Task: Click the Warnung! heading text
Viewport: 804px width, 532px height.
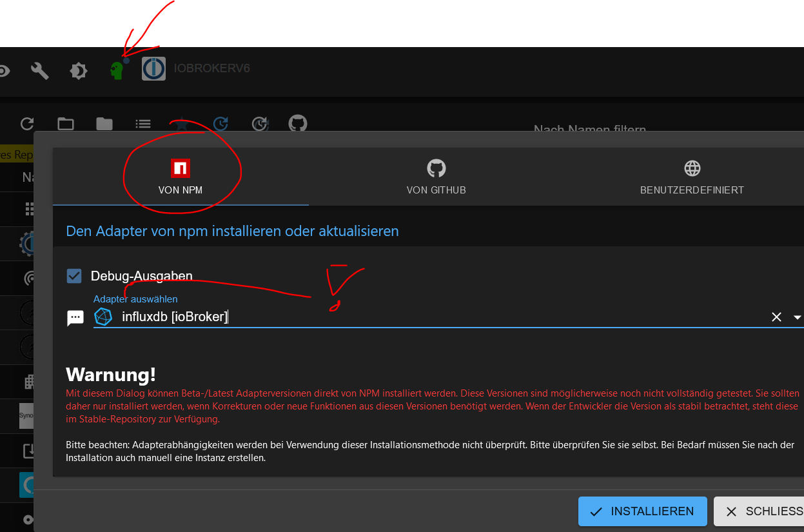Action: tap(111, 375)
